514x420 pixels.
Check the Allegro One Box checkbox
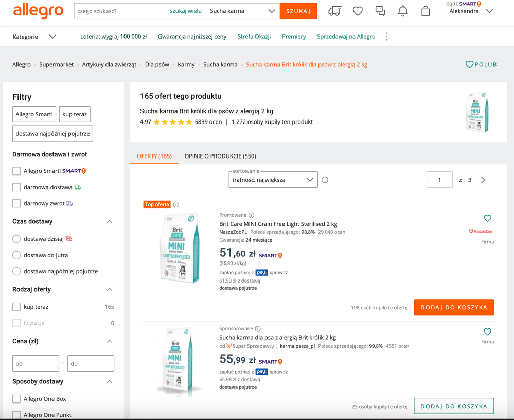click(x=16, y=399)
